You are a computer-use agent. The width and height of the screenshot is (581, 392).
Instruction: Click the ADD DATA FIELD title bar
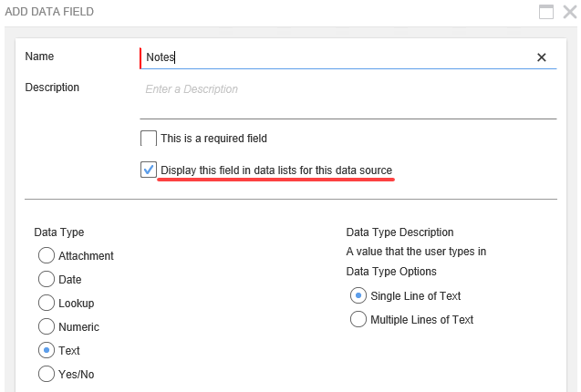[x=274, y=12]
